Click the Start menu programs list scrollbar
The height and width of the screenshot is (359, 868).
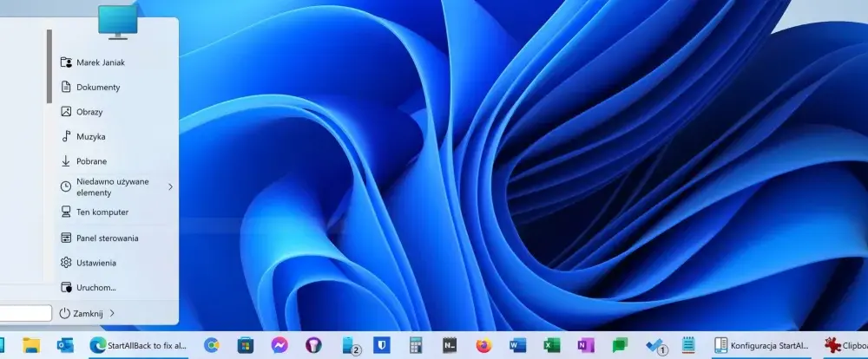click(49, 67)
